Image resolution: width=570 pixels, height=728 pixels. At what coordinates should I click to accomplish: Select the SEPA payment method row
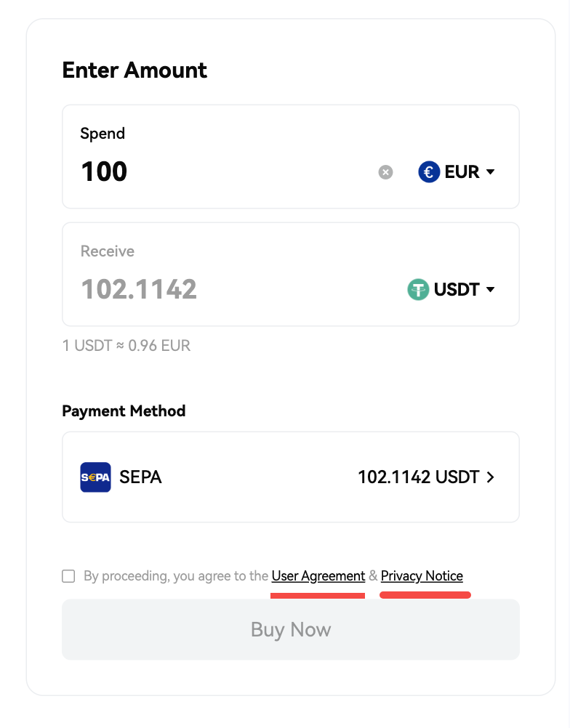click(291, 477)
